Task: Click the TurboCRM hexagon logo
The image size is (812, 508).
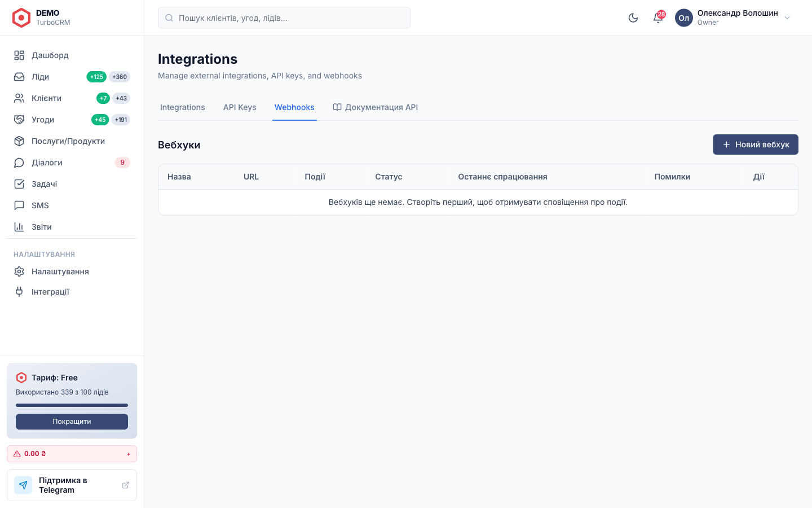Action: pos(21,17)
